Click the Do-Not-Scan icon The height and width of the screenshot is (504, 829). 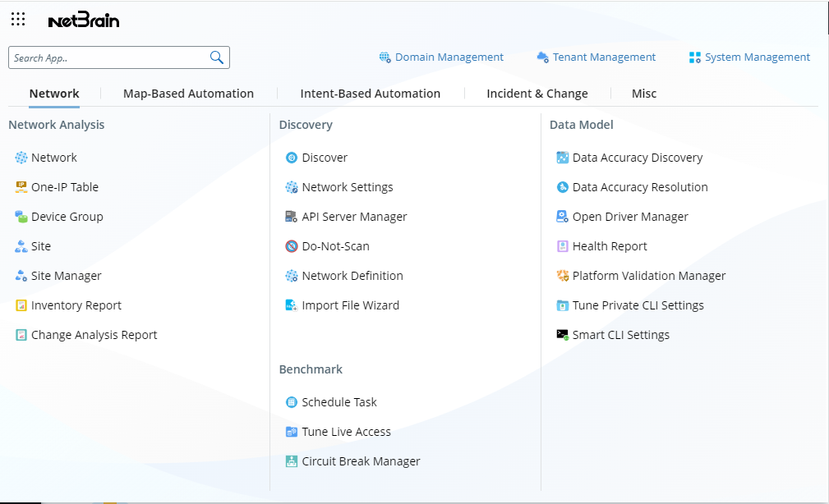292,246
